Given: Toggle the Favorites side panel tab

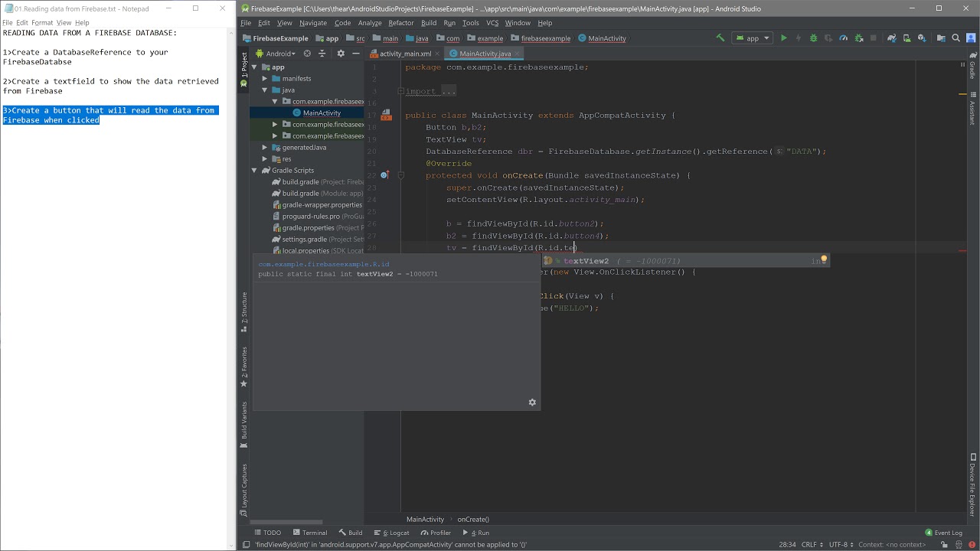Looking at the screenshot, I should (x=244, y=367).
